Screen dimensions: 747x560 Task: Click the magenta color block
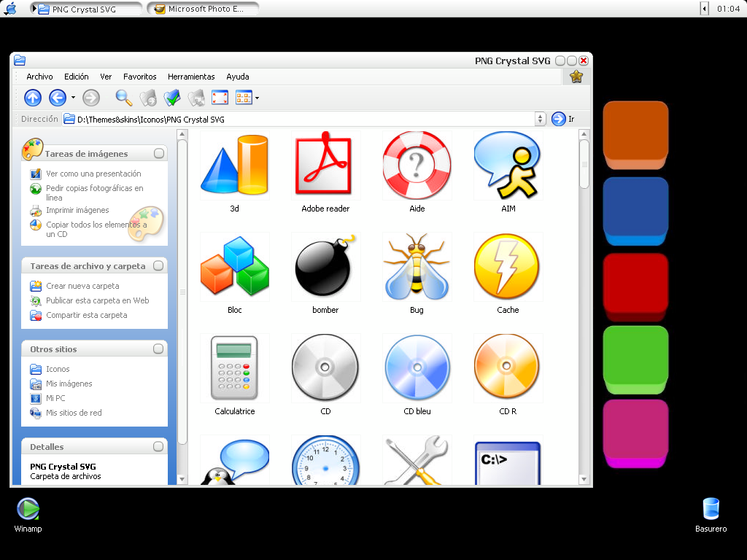635,434
